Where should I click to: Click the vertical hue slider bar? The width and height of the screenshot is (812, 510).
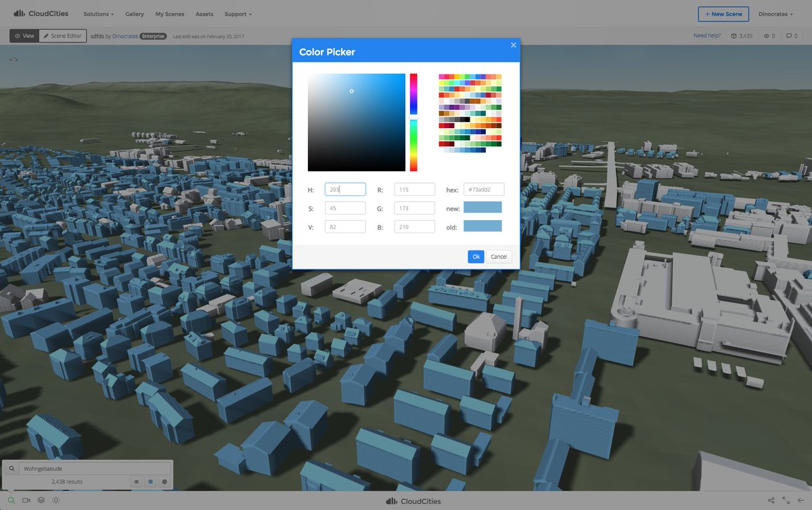(x=413, y=123)
